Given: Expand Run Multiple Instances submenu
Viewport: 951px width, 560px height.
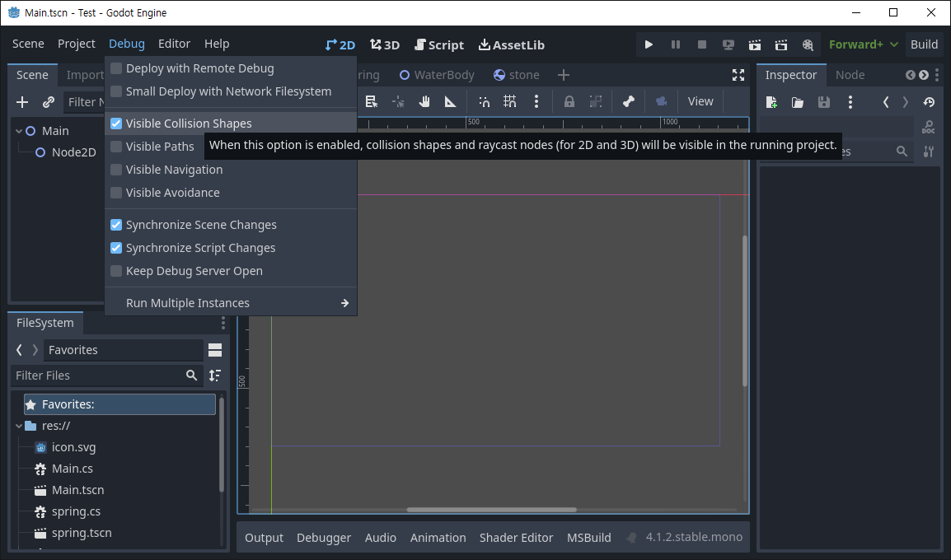Looking at the screenshot, I should pos(231,303).
